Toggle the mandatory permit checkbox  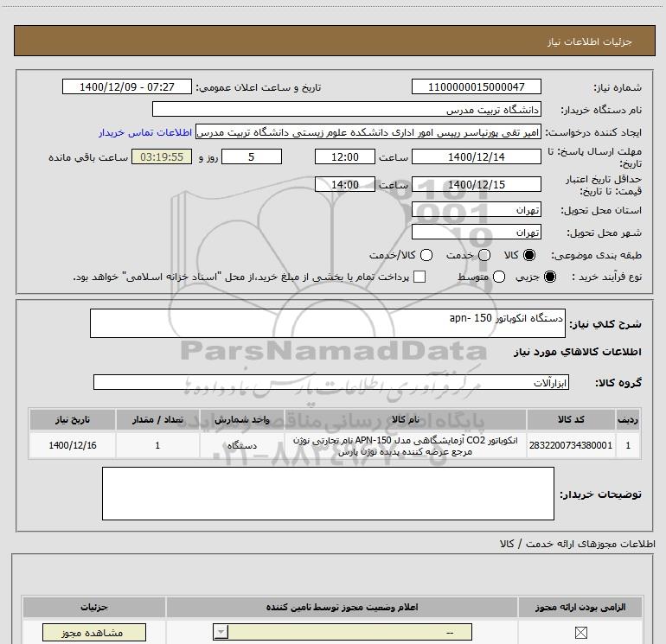[x=580, y=633]
